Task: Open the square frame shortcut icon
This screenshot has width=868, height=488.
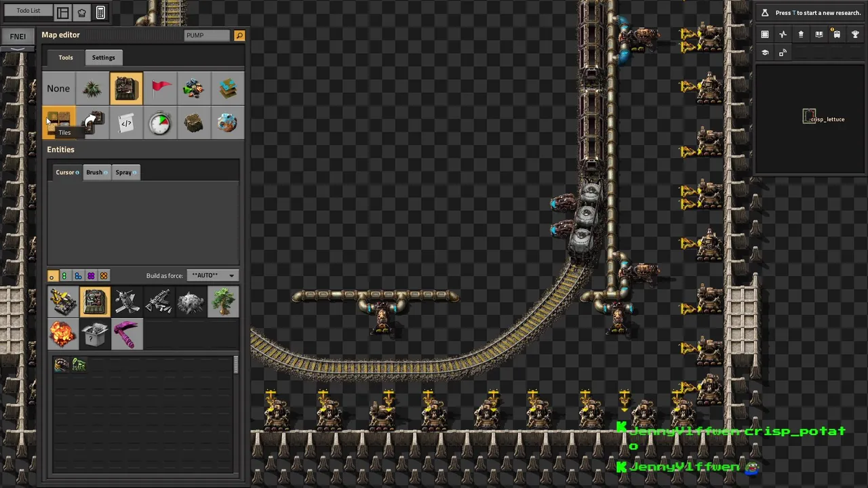Action: click(x=765, y=35)
